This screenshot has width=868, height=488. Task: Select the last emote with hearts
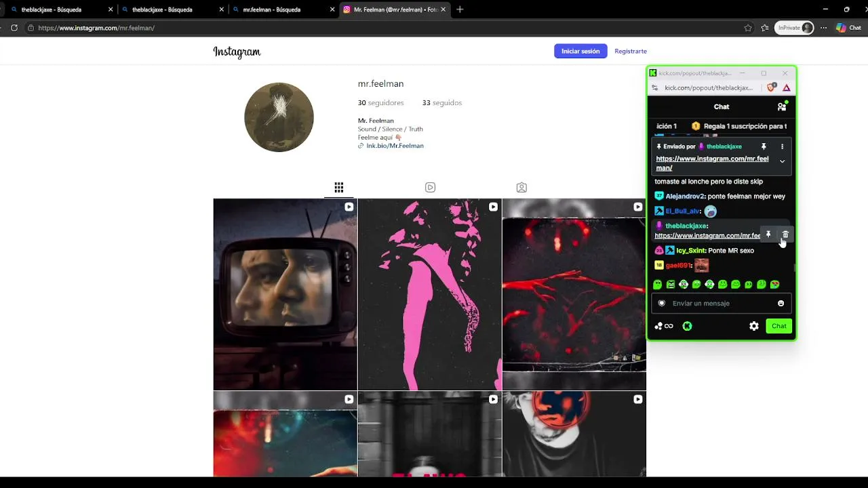coord(775,285)
